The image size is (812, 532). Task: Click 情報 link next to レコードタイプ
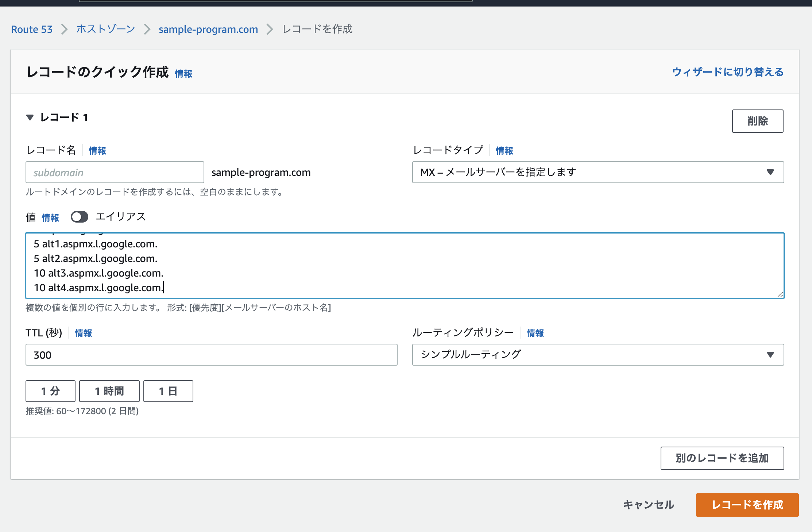(504, 151)
